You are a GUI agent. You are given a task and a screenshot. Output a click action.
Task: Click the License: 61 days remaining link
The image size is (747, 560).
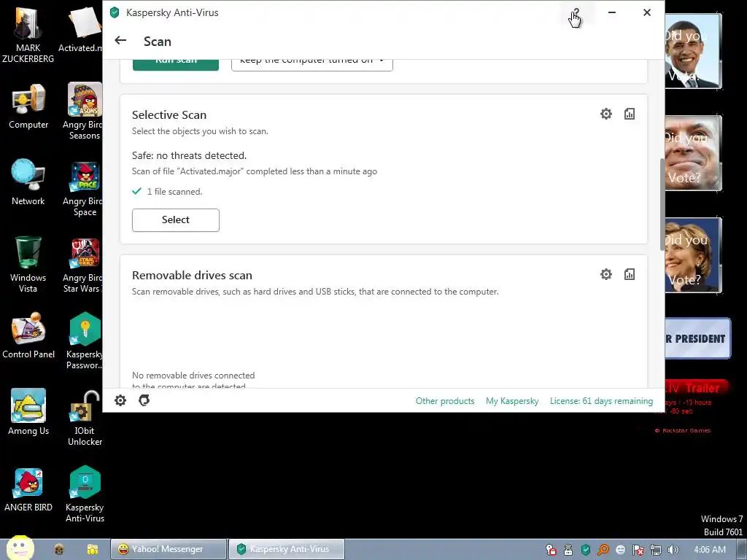click(x=601, y=401)
